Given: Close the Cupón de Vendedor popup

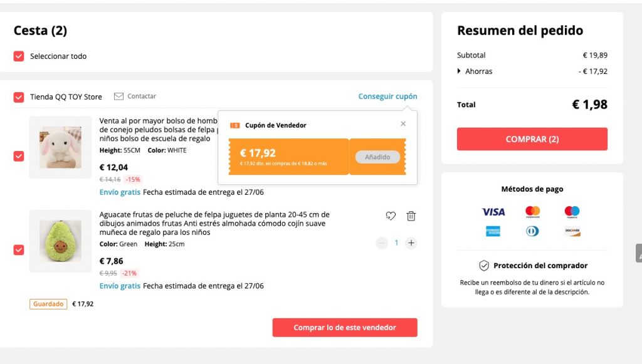Looking at the screenshot, I should (403, 124).
